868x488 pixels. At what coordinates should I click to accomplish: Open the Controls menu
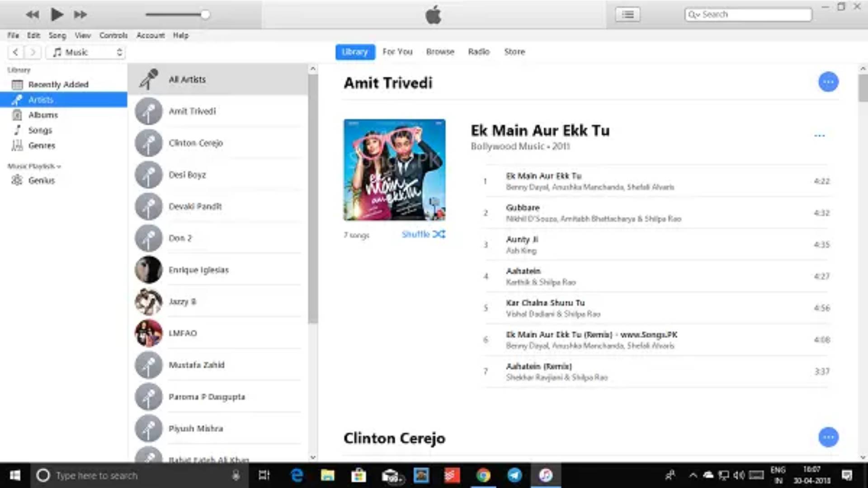click(113, 35)
